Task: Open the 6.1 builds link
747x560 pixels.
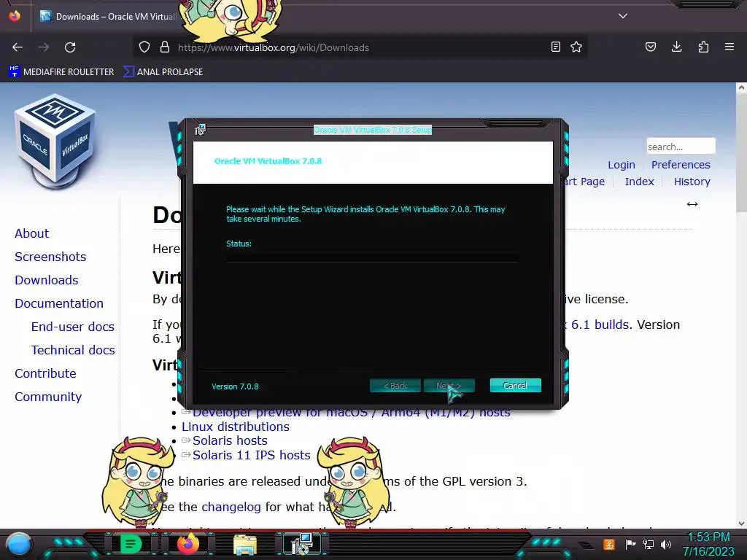Action: pos(600,324)
